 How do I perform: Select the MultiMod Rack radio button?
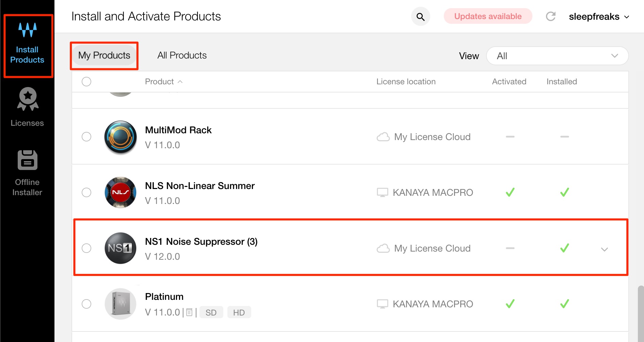tap(86, 137)
